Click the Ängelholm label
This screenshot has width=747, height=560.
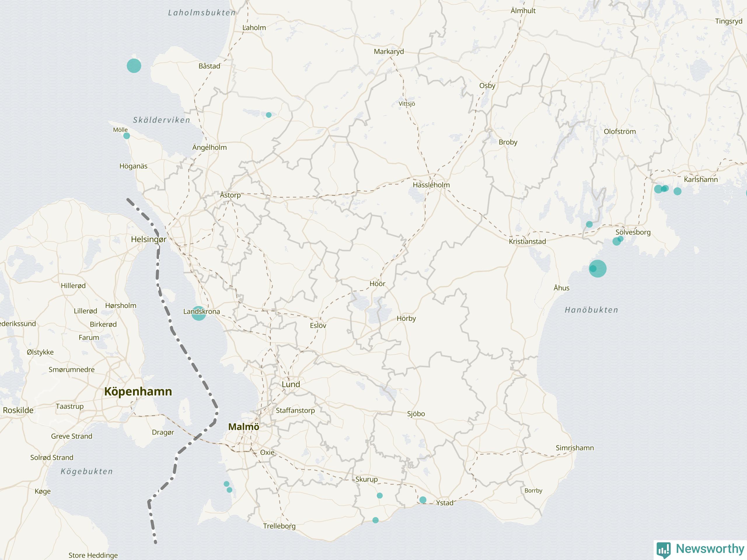point(210,147)
